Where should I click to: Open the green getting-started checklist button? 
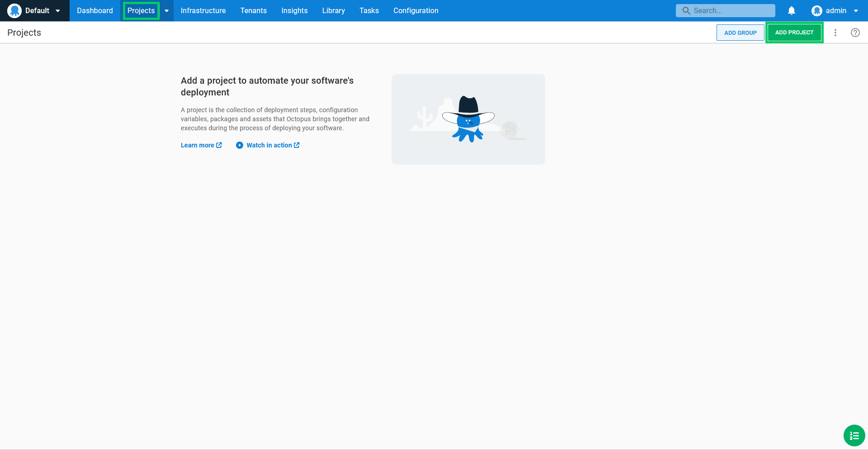pyautogui.click(x=854, y=436)
